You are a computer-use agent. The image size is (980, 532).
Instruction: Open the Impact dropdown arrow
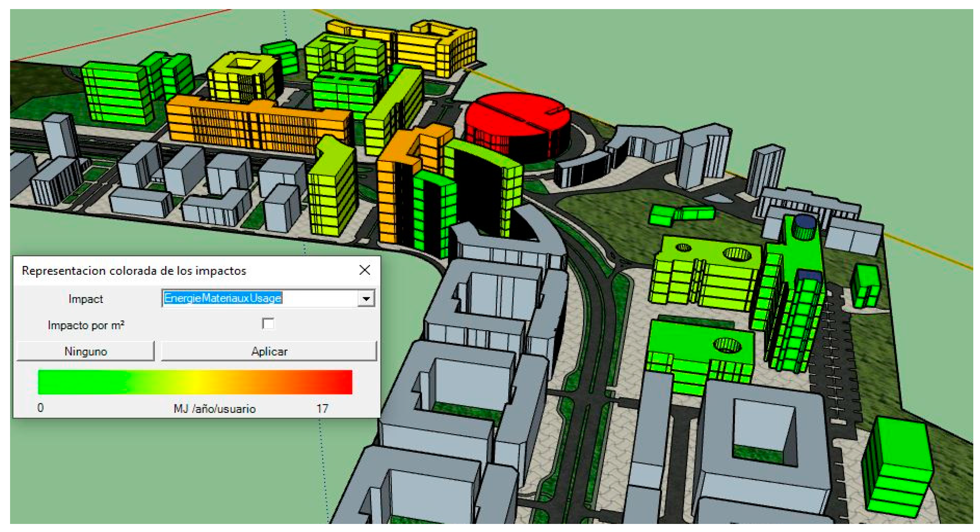tap(366, 299)
